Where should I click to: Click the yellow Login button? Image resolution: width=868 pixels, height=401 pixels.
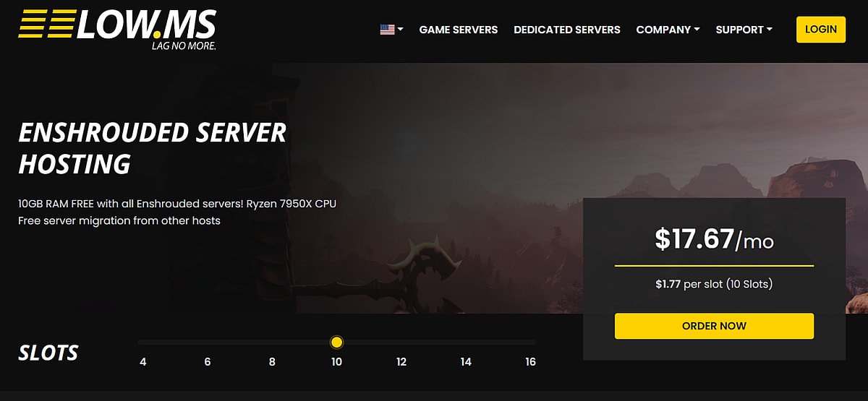[821, 29]
